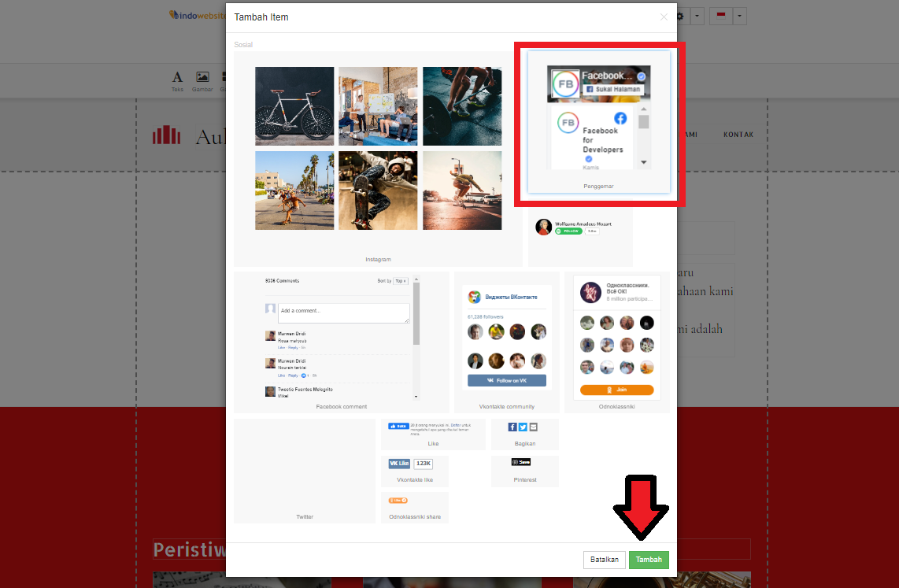This screenshot has height=588, width=899.
Task: Open the language flag dropdown arrow
Action: click(x=740, y=17)
